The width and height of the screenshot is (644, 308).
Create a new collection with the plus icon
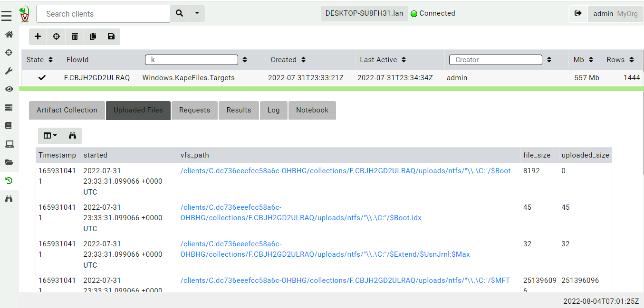(x=38, y=37)
